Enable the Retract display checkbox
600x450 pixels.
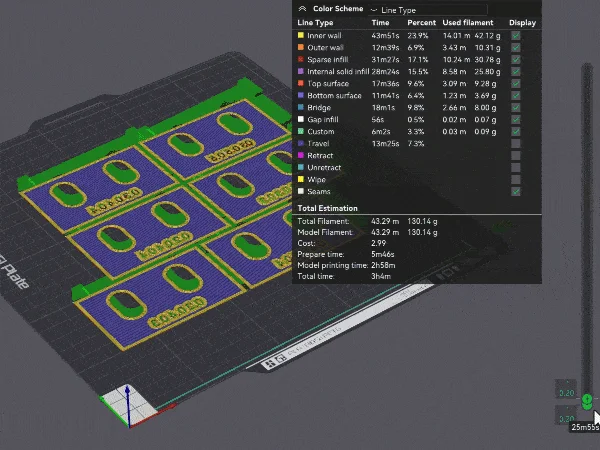pos(515,156)
